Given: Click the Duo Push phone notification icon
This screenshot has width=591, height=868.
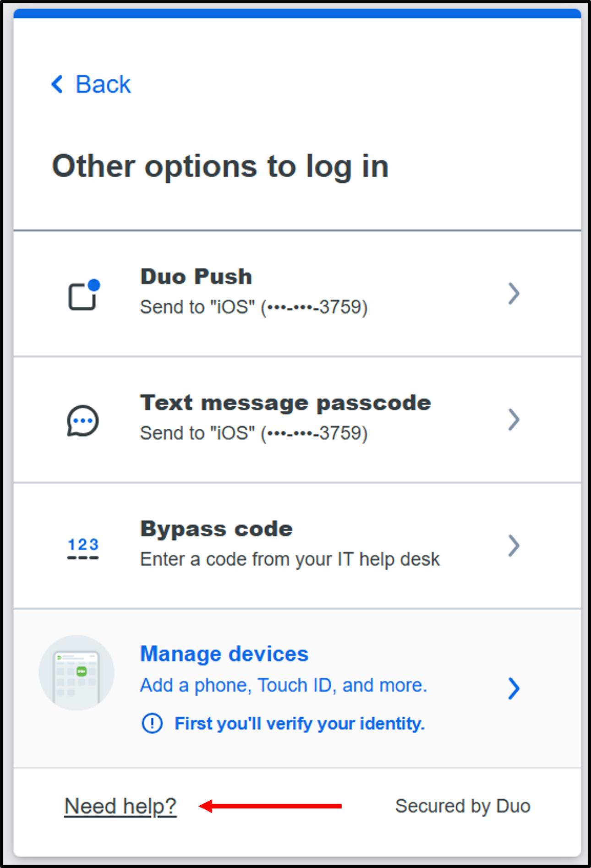Looking at the screenshot, I should tap(84, 294).
